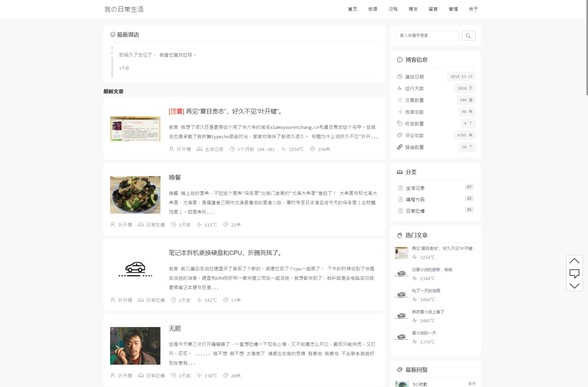This screenshot has height=387, width=588.
Task: Open the article titled 晚餐
Action: (175, 177)
